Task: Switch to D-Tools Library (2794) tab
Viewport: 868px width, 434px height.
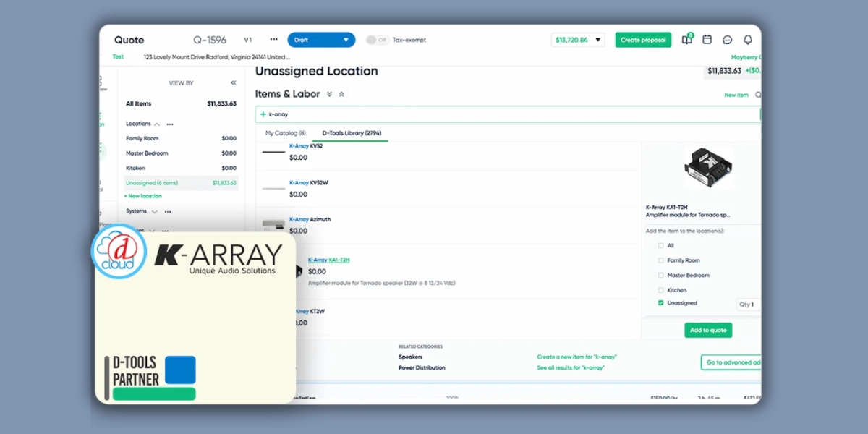Action: click(x=352, y=133)
